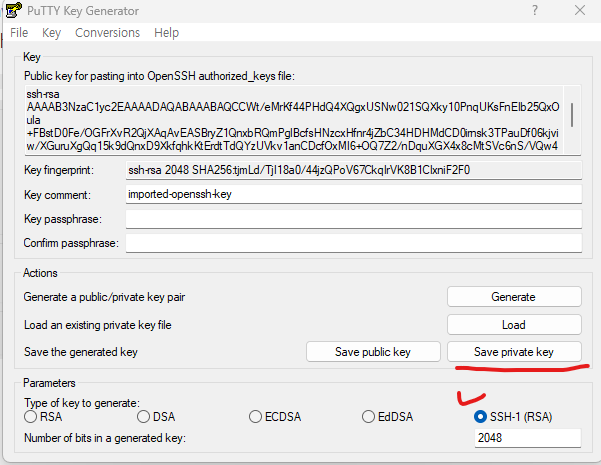Screen dimensions: 601x465
Task: Click the Key fingerprint field
Action: (x=354, y=170)
